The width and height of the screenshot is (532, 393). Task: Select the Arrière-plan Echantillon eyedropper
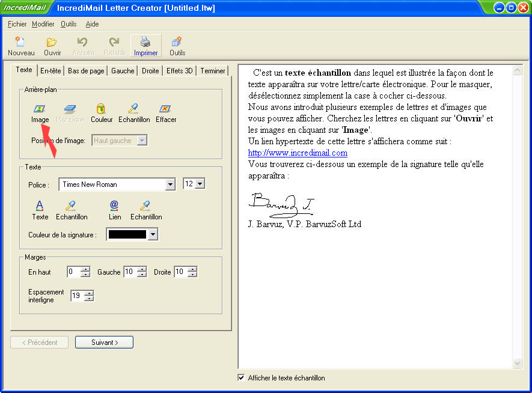[134, 114]
